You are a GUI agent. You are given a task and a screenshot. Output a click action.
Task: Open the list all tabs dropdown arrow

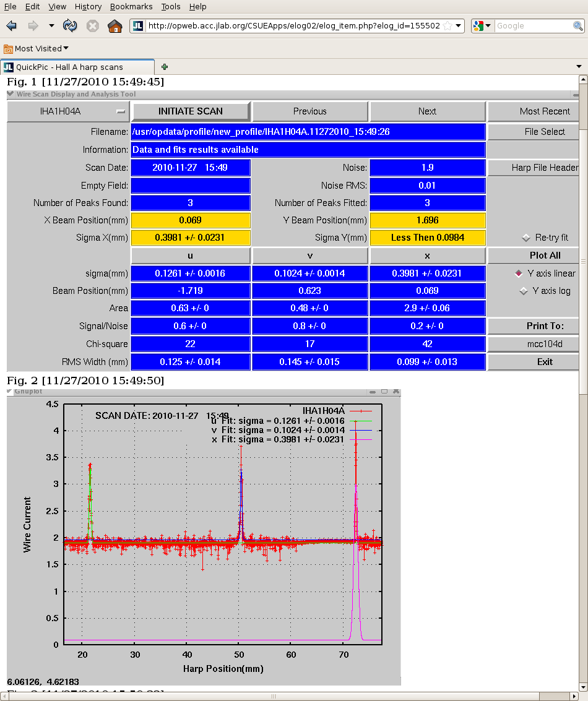579,67
